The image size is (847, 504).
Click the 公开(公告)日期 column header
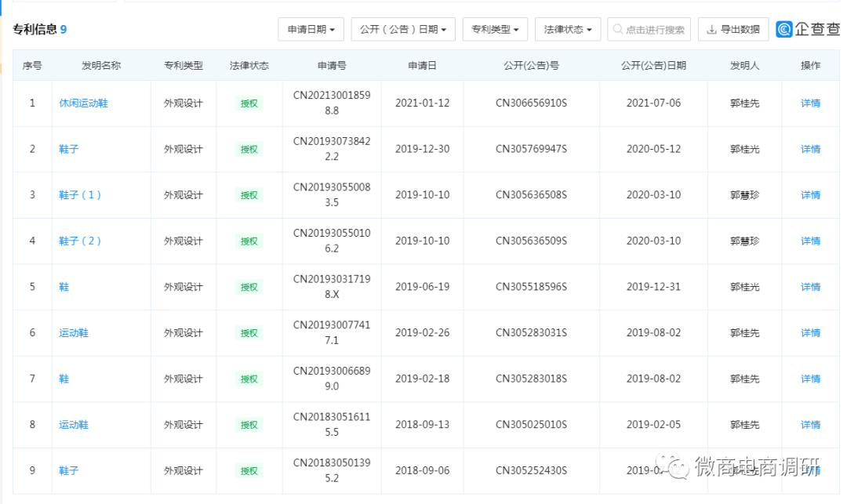(x=653, y=66)
